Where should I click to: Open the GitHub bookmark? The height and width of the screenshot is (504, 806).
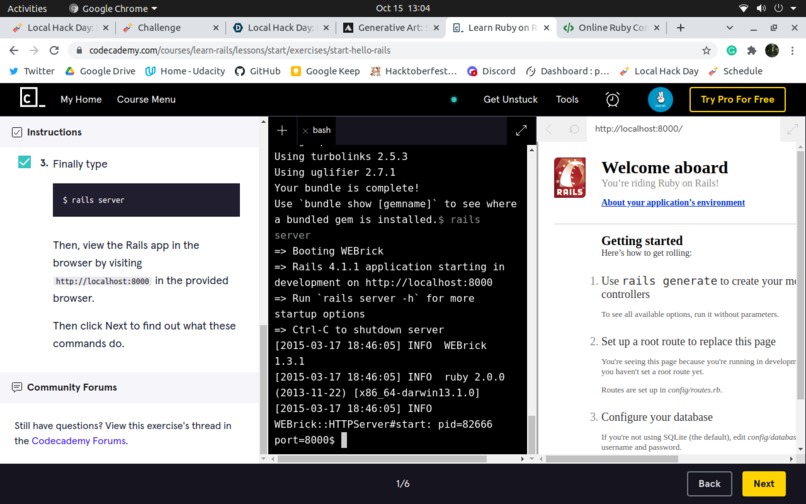tap(258, 71)
